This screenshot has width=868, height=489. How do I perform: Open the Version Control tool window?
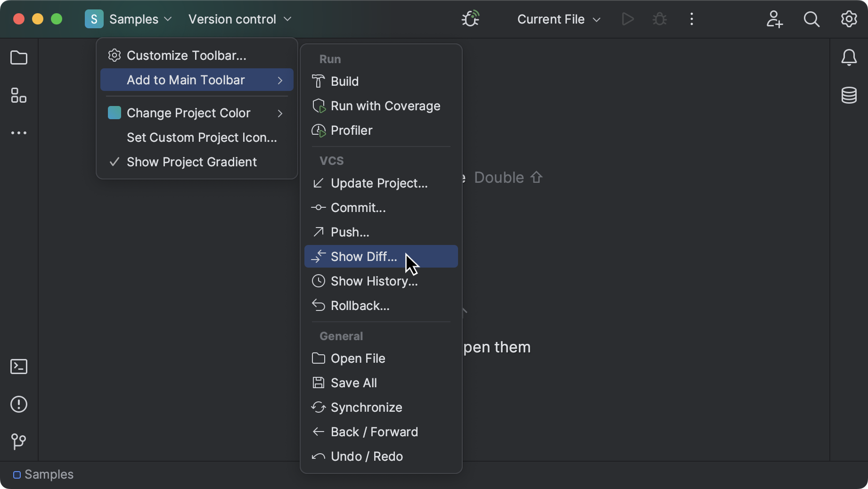pos(19,442)
